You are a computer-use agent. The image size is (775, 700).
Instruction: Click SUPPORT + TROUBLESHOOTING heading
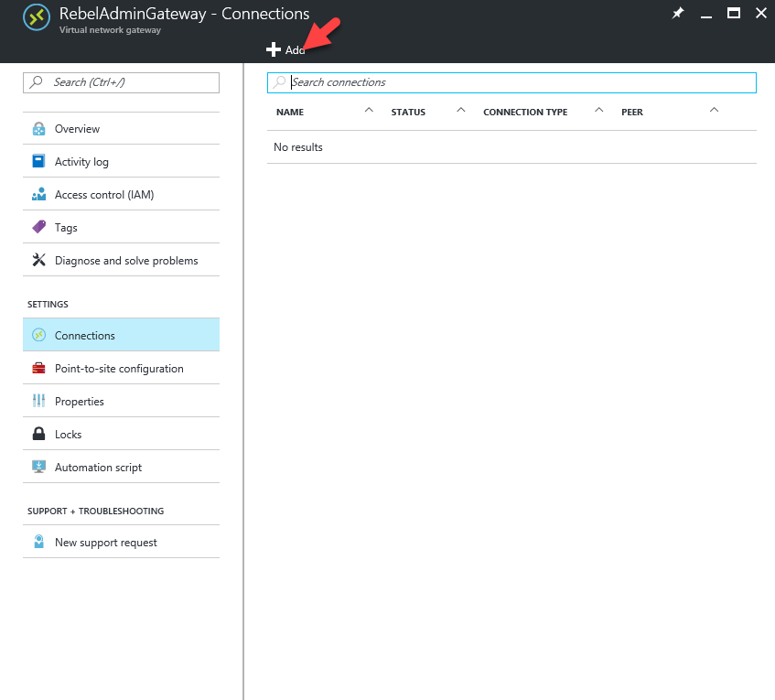point(95,511)
